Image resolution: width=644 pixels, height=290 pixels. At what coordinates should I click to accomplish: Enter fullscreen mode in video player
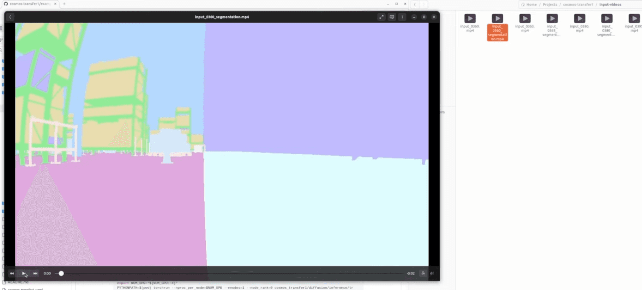coord(381,17)
